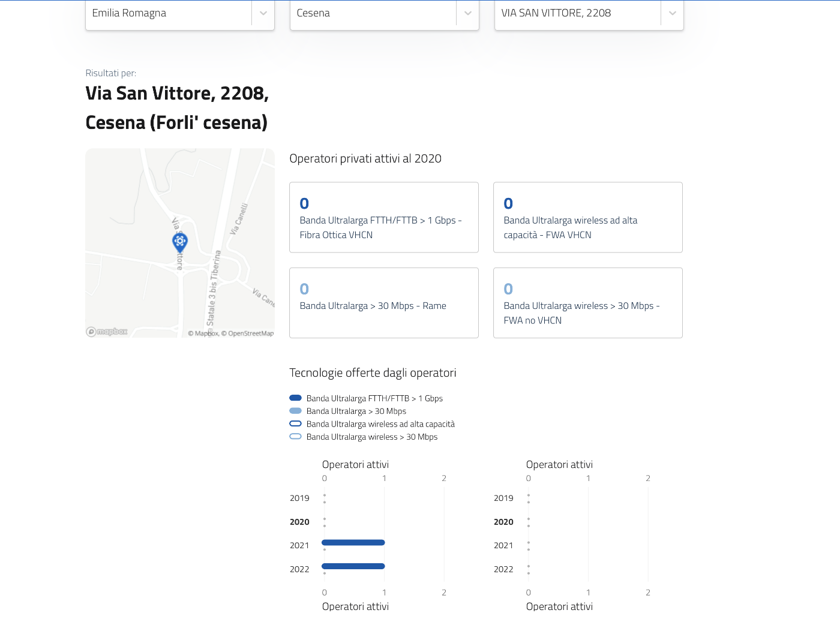Image resolution: width=840 pixels, height=625 pixels.
Task: Click the 2020 label in left chart
Action: point(299,522)
